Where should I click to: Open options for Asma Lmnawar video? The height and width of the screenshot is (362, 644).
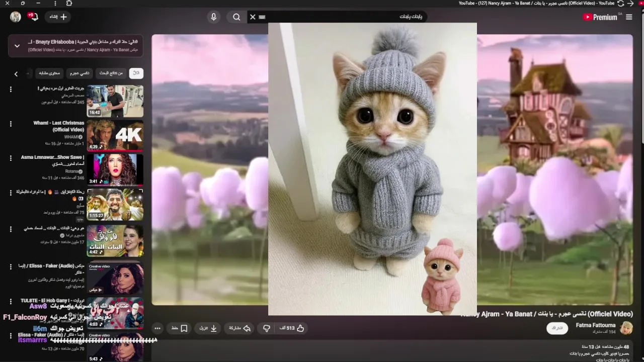[11, 158]
